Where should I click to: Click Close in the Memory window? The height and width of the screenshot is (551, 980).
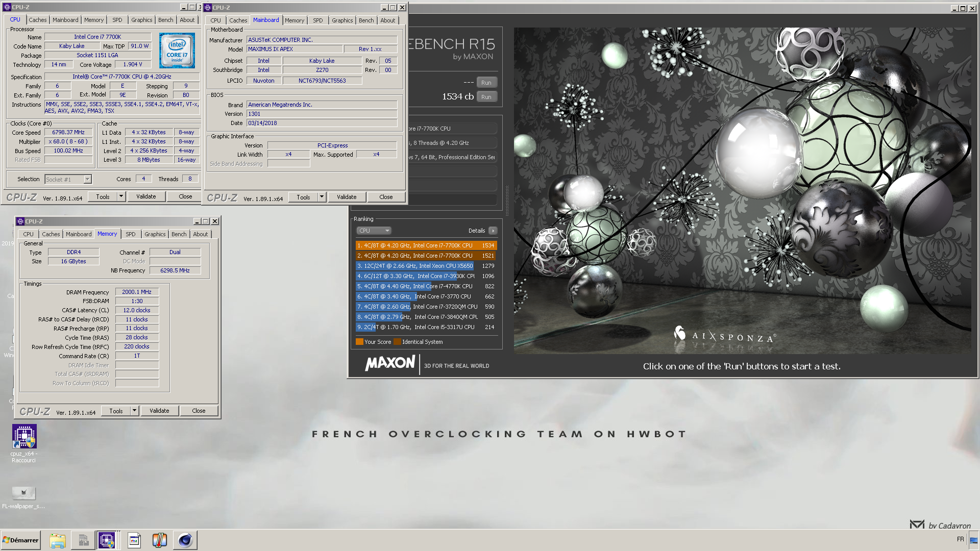199,411
